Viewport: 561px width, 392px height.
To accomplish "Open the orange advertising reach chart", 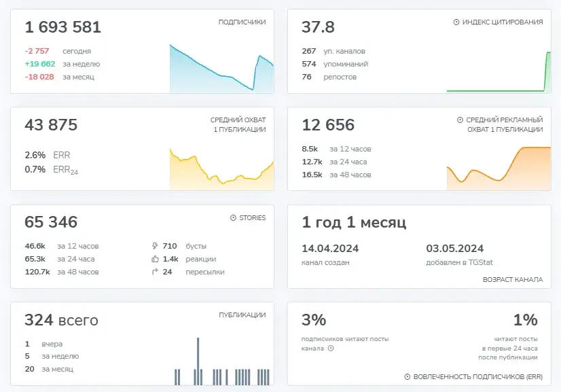I will [499, 168].
